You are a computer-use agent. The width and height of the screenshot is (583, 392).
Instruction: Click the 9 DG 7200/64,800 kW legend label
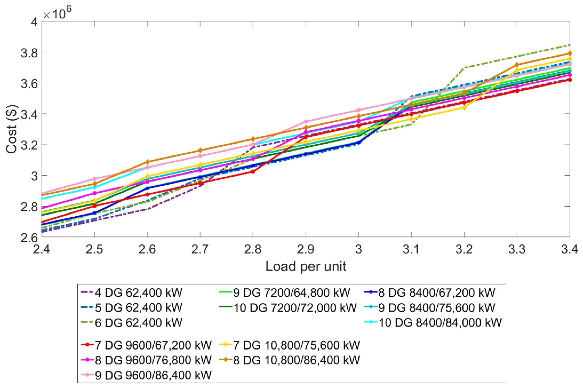tap(292, 293)
